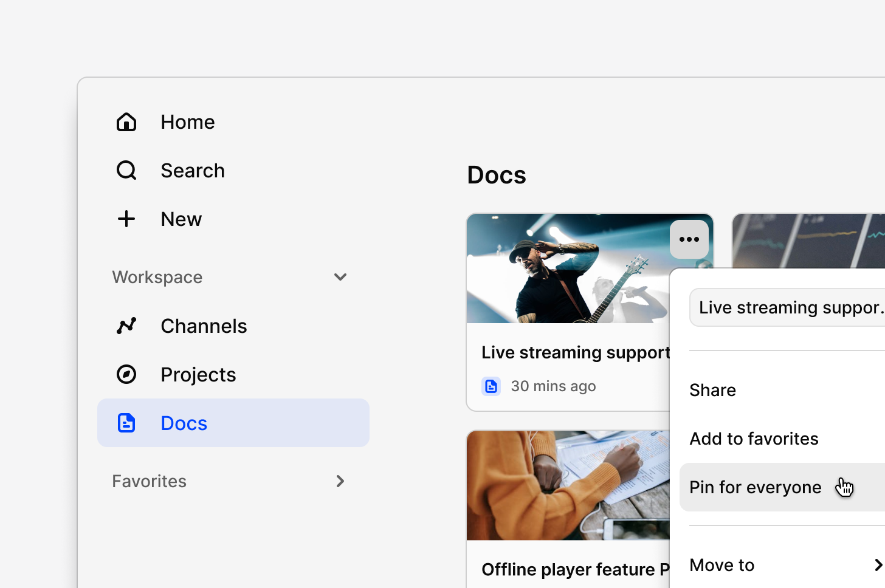Open the Move to submenu arrow

[x=878, y=565]
